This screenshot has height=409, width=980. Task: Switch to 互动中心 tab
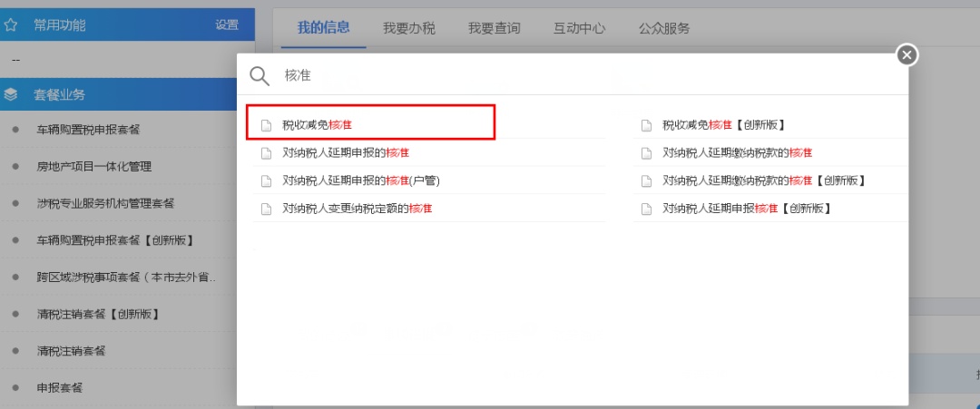click(x=579, y=28)
